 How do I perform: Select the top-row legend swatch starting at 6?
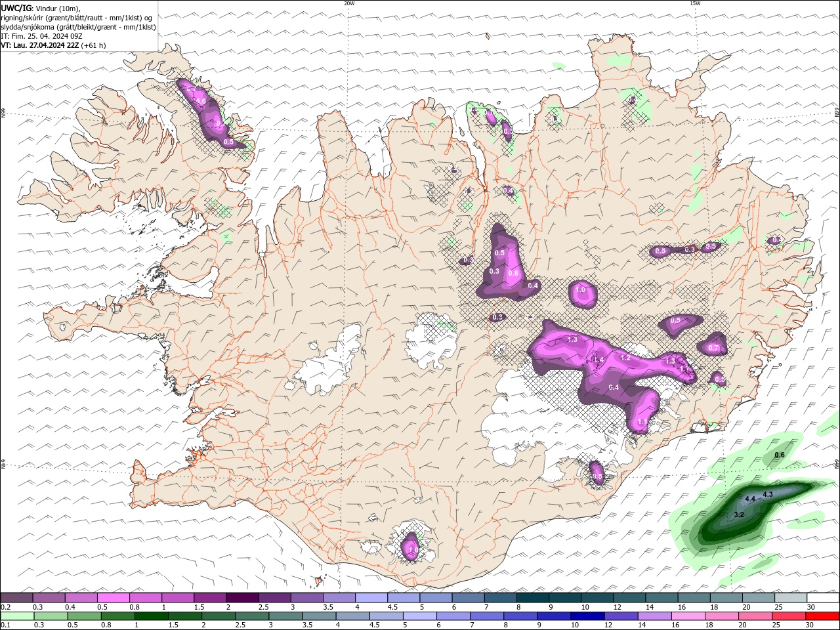pos(468,598)
